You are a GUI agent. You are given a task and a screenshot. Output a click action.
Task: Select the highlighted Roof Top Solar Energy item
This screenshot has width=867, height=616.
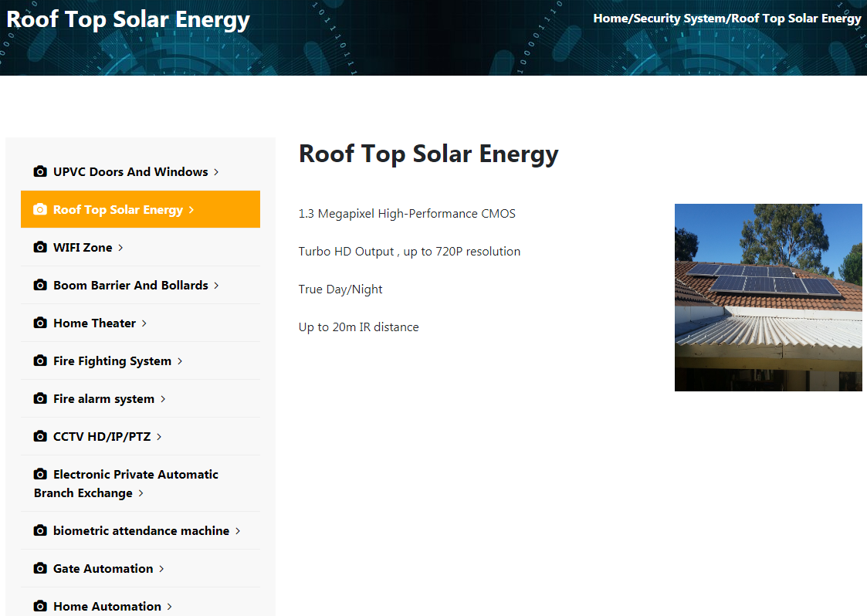(x=117, y=209)
